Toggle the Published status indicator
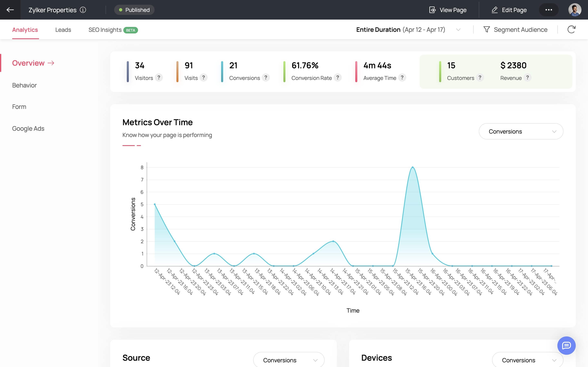Screen dimensions: 588x367 [x=134, y=10]
